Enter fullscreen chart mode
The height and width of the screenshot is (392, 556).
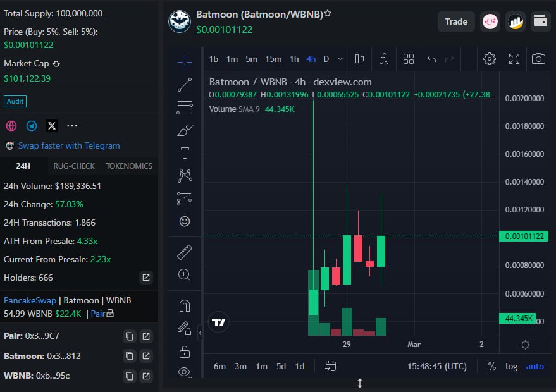tap(514, 59)
